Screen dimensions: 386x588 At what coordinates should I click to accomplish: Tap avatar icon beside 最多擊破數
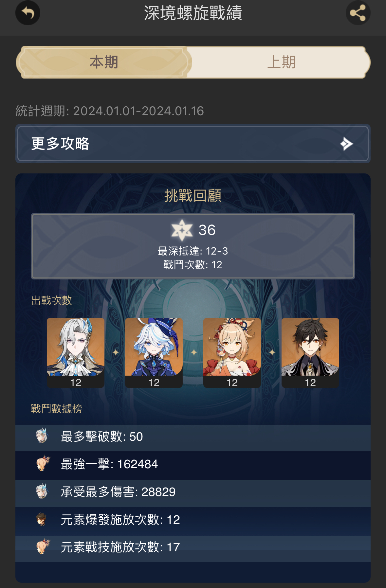pyautogui.click(x=42, y=436)
